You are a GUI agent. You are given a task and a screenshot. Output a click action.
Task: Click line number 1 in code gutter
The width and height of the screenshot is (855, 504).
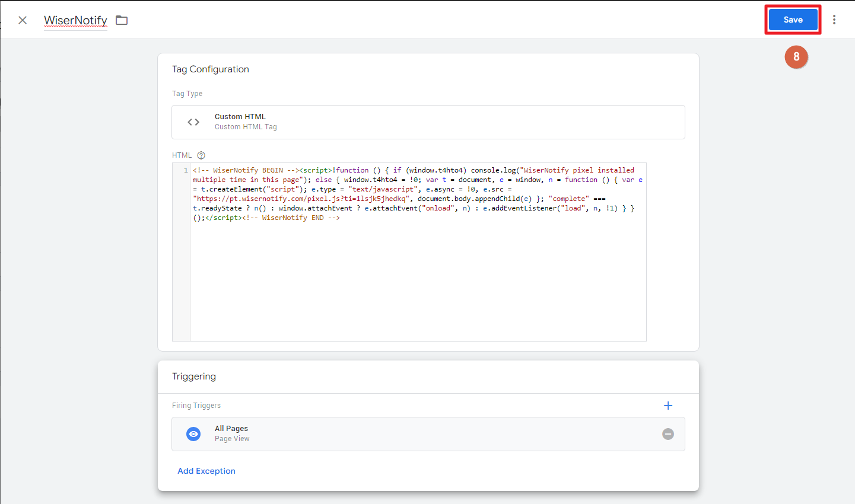(186, 170)
